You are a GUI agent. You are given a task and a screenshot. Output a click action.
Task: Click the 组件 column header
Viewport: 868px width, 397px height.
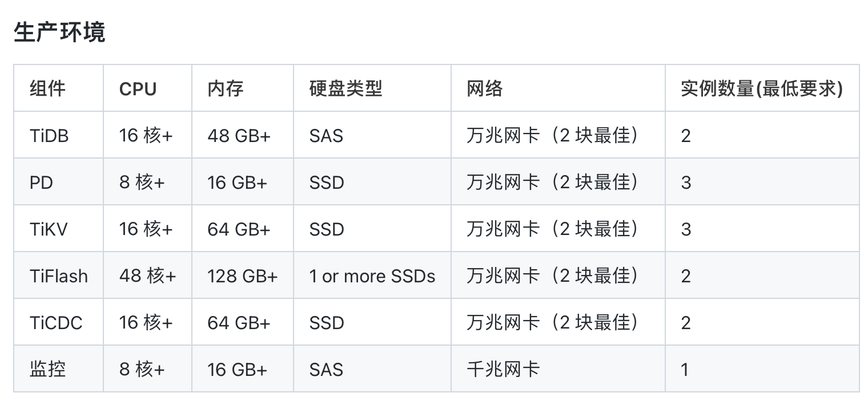point(47,88)
